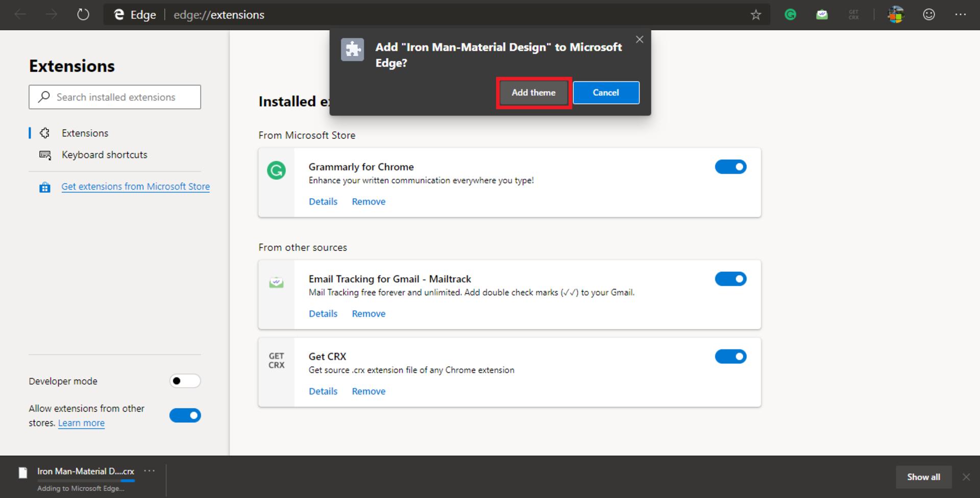Confirm with the Add theme button
980x498 pixels.
(x=533, y=93)
